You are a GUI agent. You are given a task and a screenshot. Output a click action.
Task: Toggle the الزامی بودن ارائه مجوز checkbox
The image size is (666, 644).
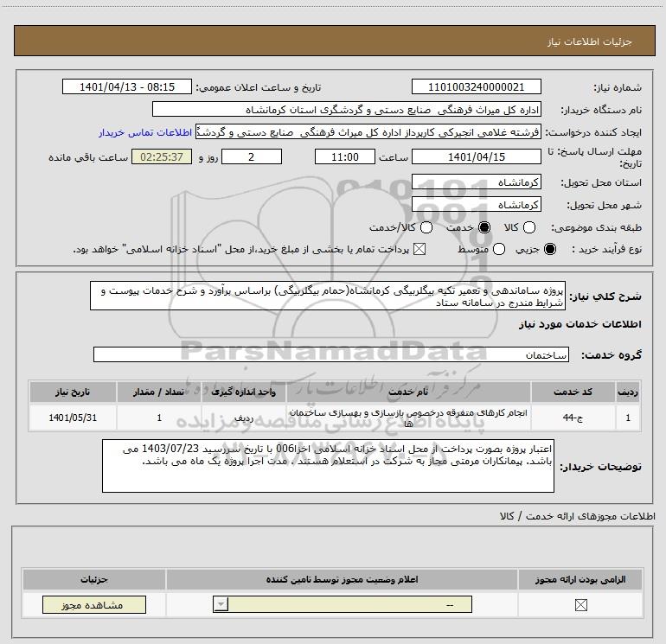tap(580, 605)
